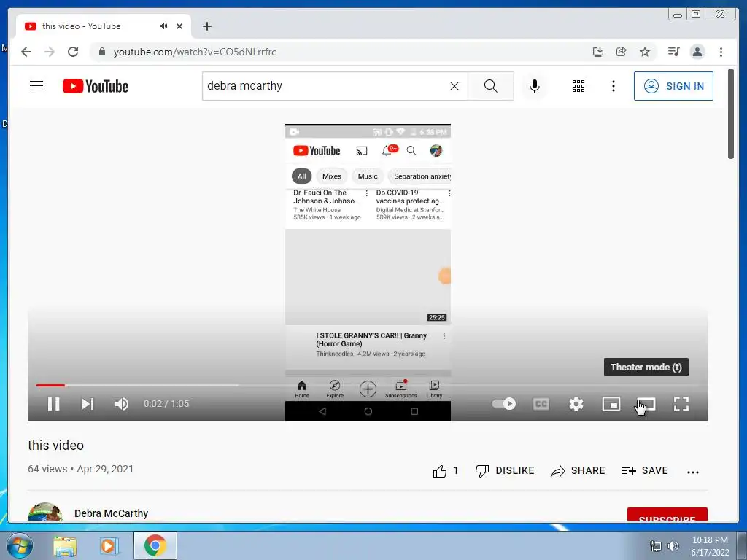Clear the search query with X
The height and width of the screenshot is (560, 747).
[x=454, y=86]
